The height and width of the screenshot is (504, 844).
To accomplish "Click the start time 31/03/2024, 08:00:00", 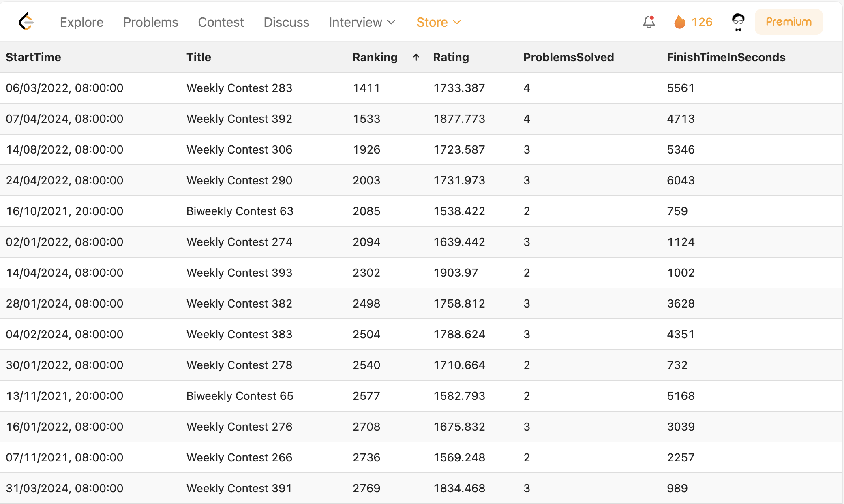I will (x=64, y=488).
